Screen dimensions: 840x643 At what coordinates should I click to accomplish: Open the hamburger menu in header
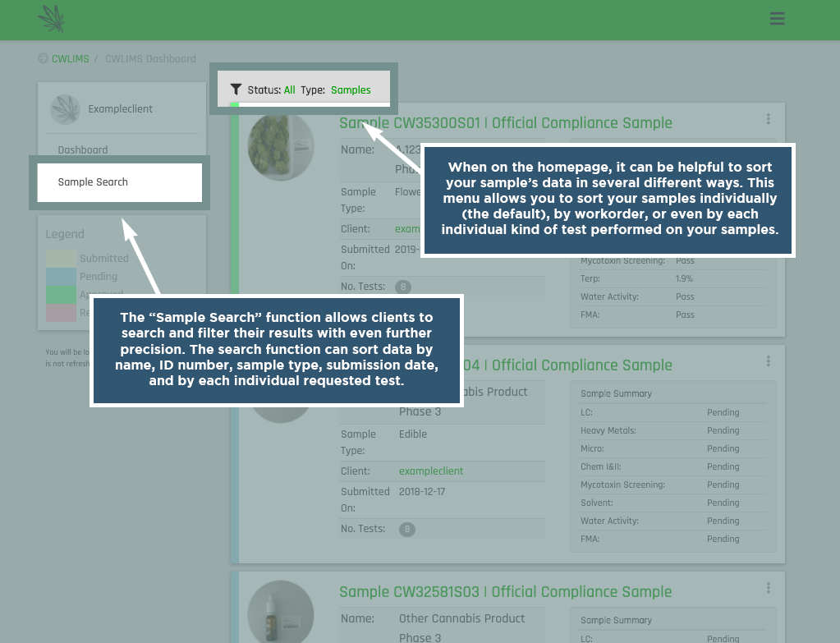coord(777,19)
